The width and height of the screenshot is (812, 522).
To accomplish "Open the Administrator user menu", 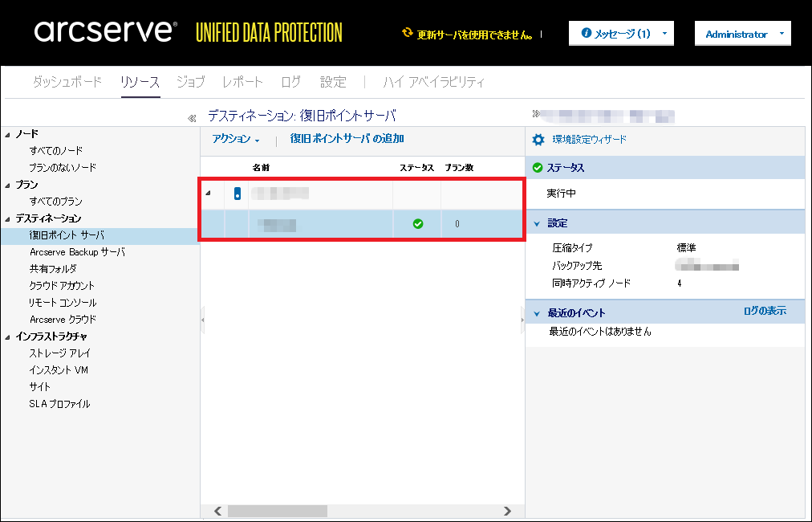I will click(x=743, y=34).
